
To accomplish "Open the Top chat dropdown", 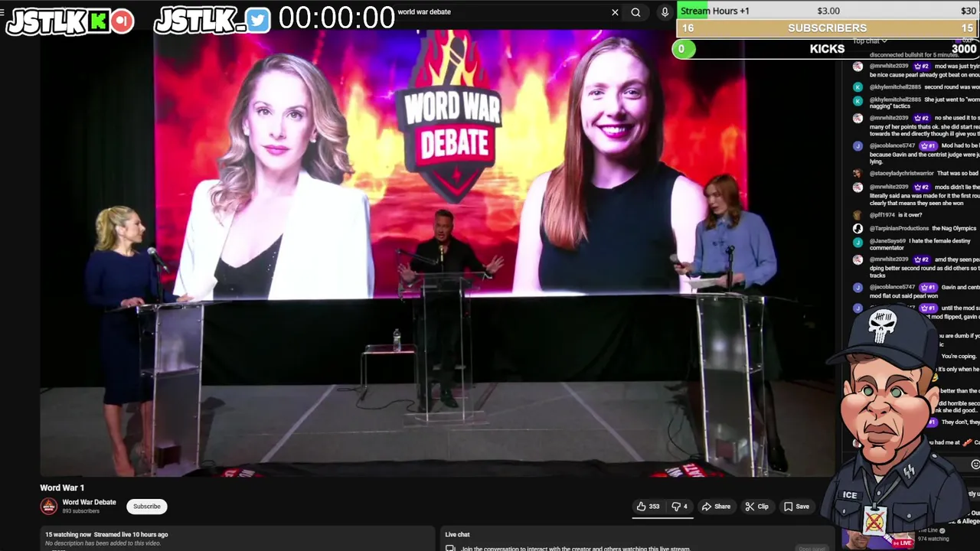I will (x=871, y=41).
